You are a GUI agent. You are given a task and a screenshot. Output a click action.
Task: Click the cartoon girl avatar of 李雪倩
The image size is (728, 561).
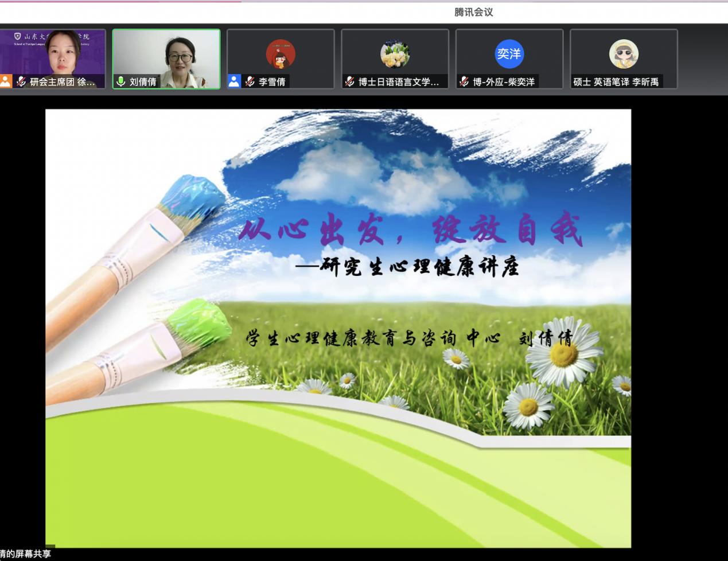281,54
